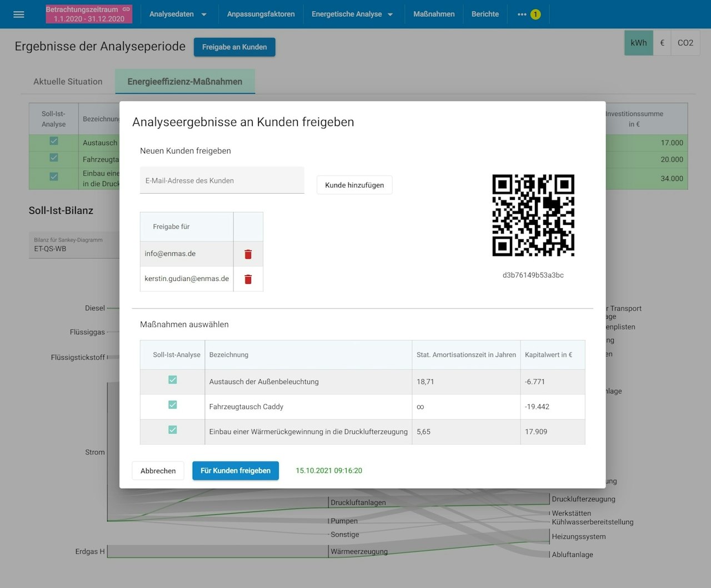
Task: Delete the info@enmas.de share entry
Action: 248,254
